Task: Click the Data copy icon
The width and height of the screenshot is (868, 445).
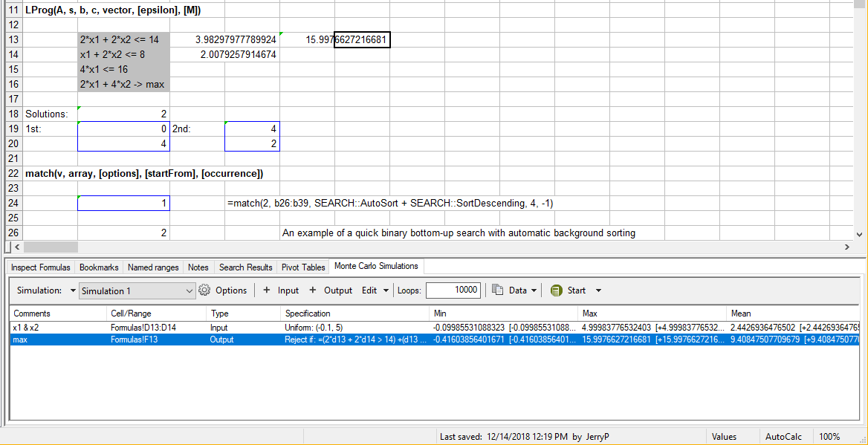Action: pos(498,290)
